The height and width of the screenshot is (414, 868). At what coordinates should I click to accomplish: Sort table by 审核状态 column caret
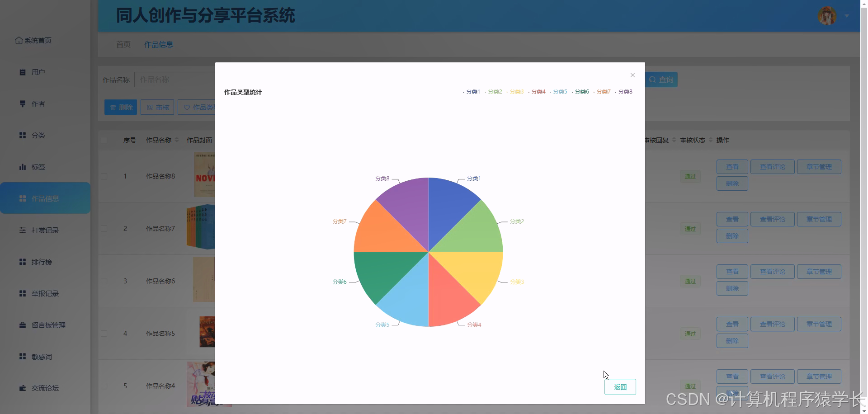pos(711,140)
